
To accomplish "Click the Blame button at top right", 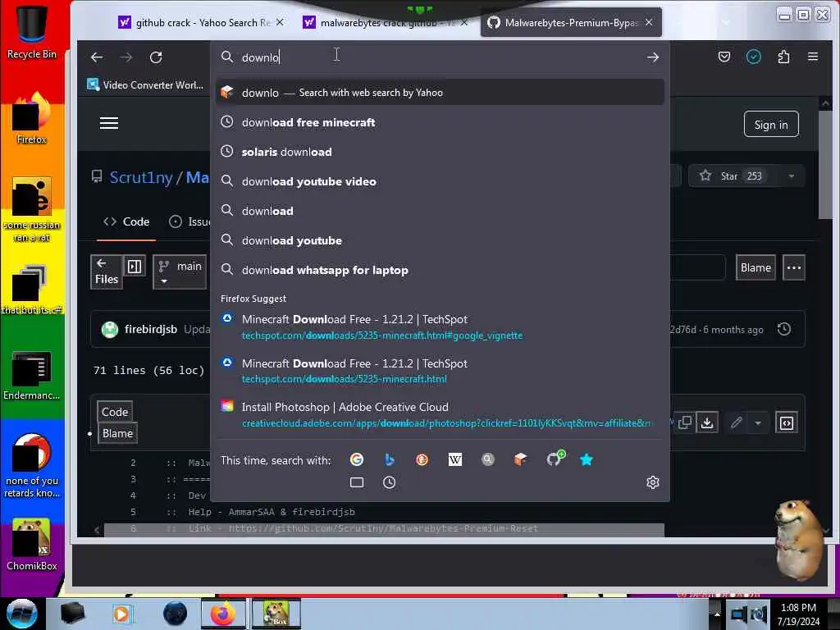I will tap(756, 268).
